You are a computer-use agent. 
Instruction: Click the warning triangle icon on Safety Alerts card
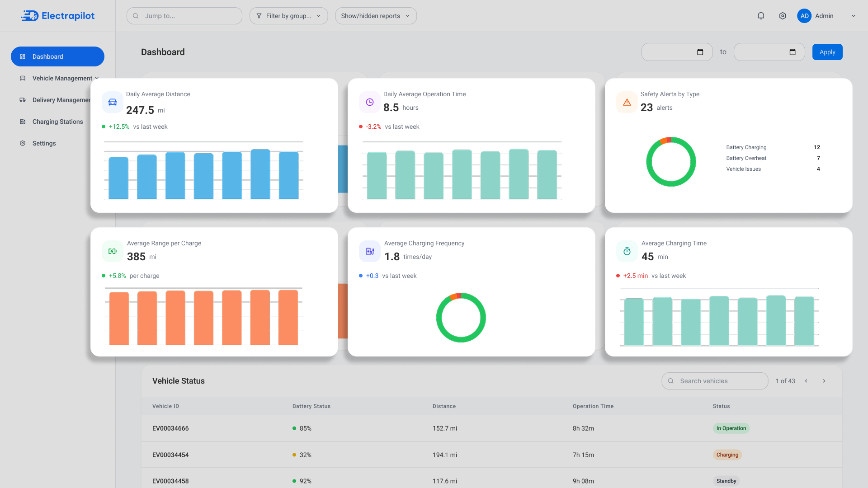click(x=627, y=102)
